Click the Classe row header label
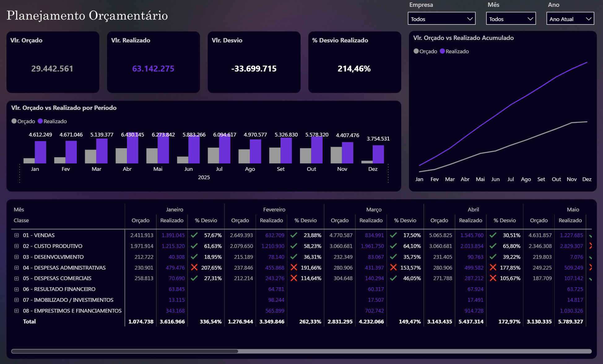This screenshot has height=364, width=603. tap(21, 220)
